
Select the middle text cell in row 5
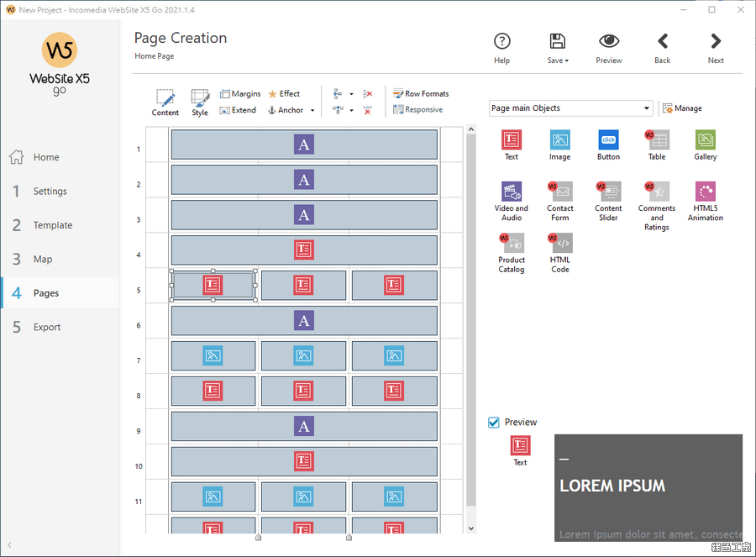click(x=303, y=285)
